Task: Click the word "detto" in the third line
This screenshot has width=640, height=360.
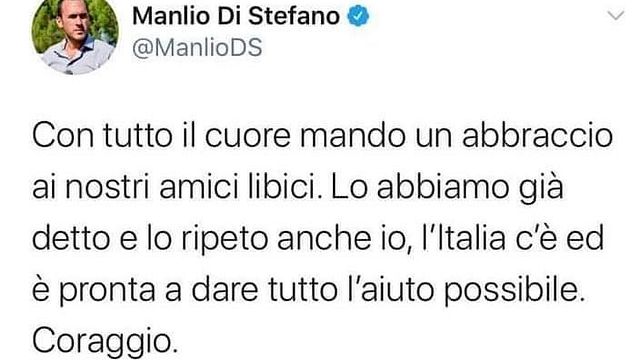Action: [71, 239]
